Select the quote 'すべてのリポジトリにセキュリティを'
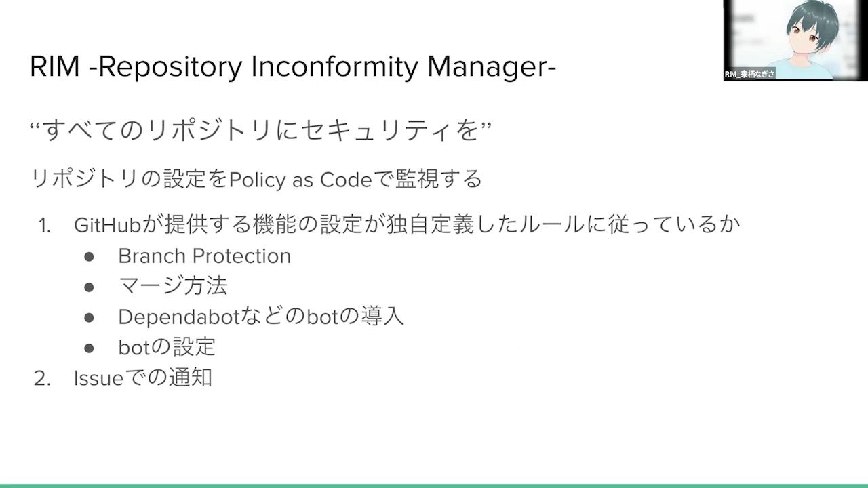This screenshot has height=488, width=868. (x=260, y=131)
